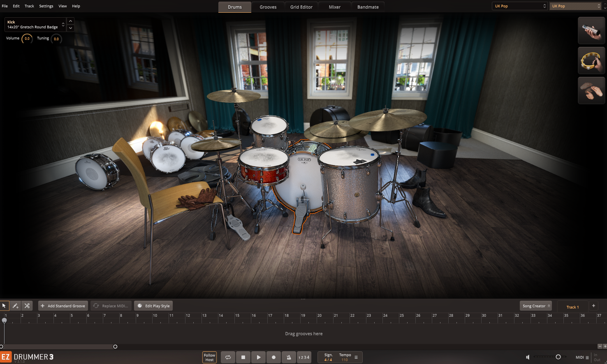Switch to the Grid Editor tab
This screenshot has height=364, width=607.
pyautogui.click(x=301, y=7)
